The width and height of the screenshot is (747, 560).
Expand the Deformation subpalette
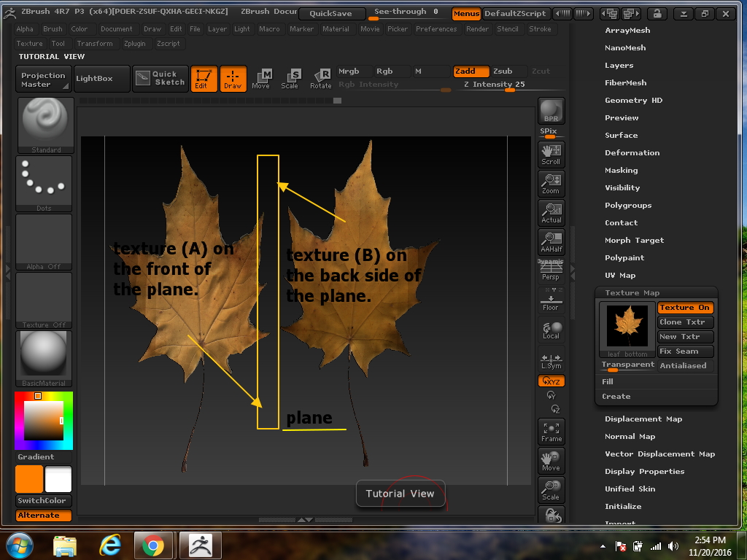click(632, 153)
